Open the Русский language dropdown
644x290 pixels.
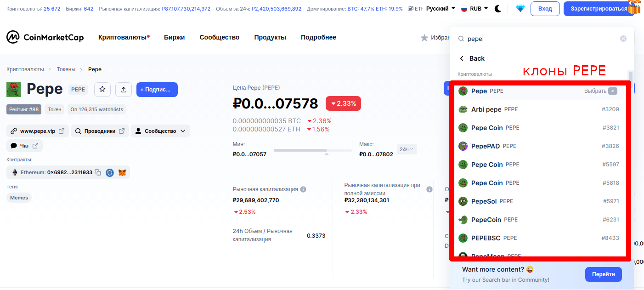point(441,9)
